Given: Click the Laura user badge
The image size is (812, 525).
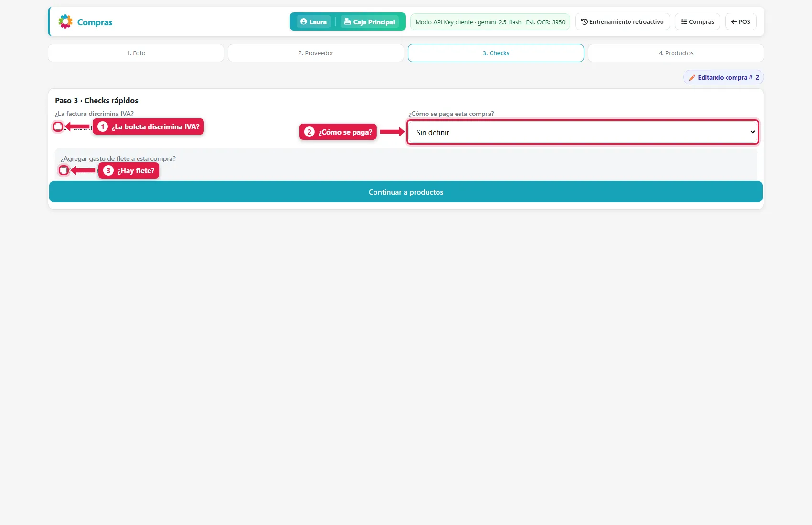Looking at the screenshot, I should tap(313, 21).
